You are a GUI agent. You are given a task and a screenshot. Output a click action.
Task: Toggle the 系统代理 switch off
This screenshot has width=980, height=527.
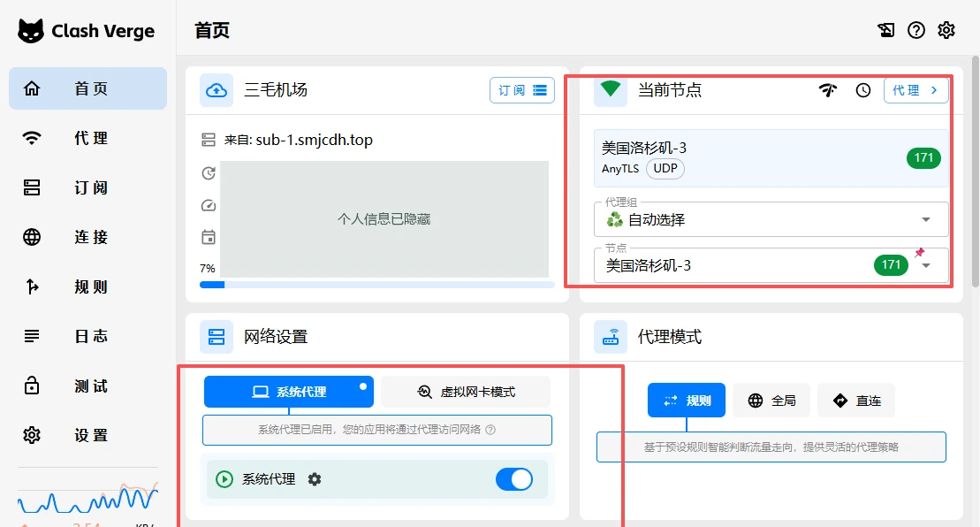click(x=513, y=479)
